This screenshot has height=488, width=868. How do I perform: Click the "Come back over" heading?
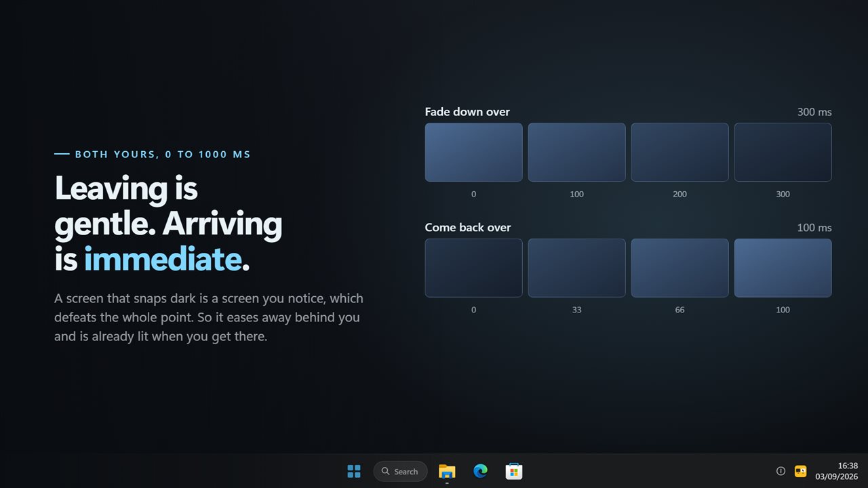[x=468, y=228]
